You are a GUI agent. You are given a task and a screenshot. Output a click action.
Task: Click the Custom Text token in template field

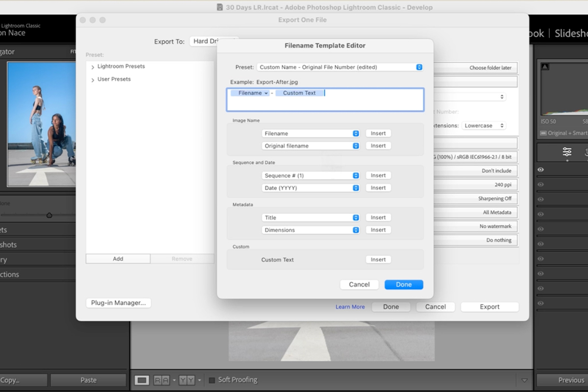click(x=299, y=93)
